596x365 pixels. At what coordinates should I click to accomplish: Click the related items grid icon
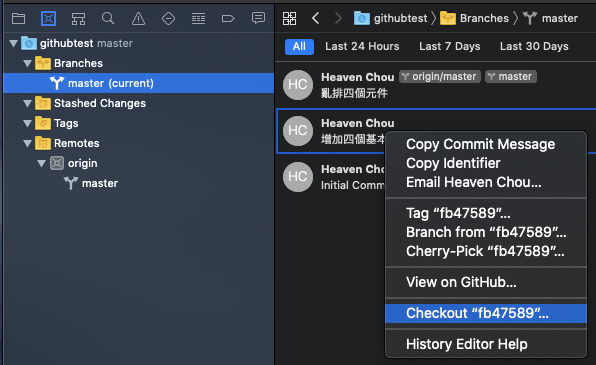click(x=289, y=18)
